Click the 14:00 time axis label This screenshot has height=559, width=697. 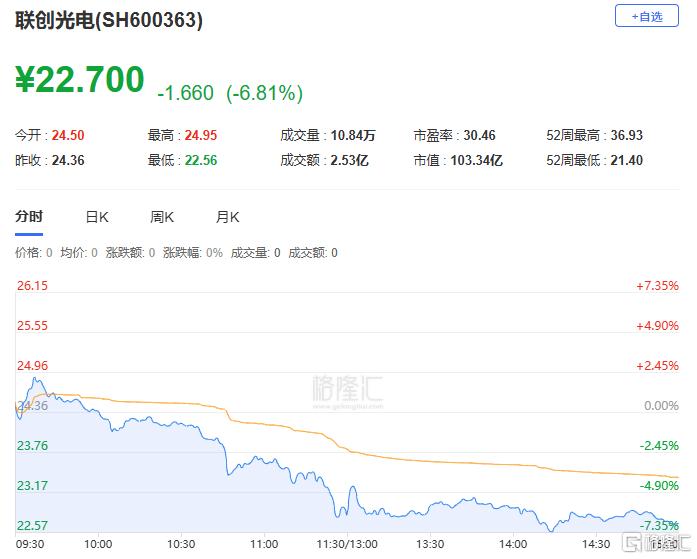coord(513,544)
